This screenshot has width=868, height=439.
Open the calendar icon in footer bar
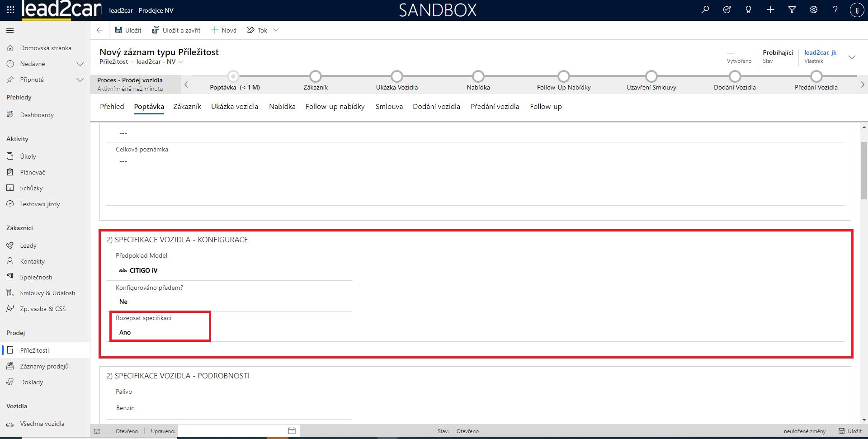coord(292,431)
